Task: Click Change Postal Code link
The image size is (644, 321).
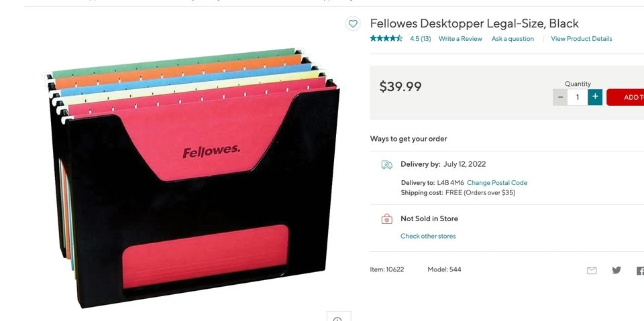Action: [x=497, y=183]
